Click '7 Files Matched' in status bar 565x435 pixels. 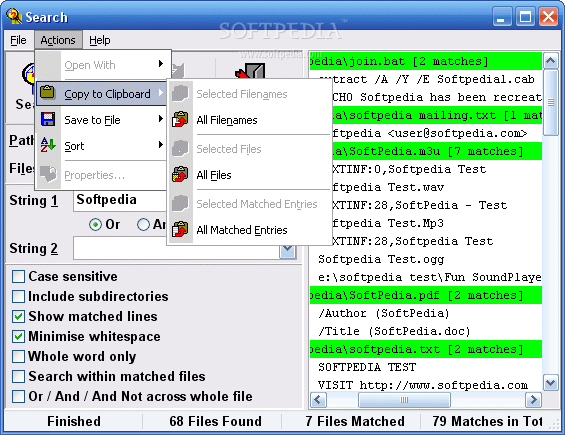point(355,421)
